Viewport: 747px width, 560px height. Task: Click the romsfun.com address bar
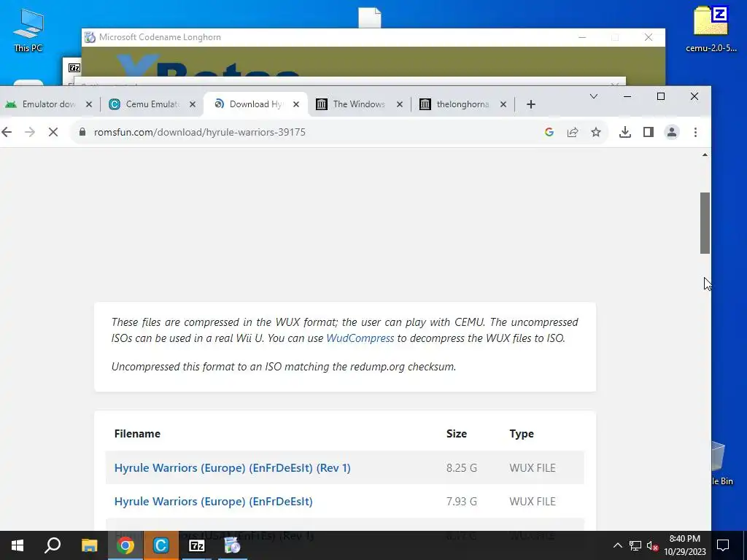tap(305, 132)
